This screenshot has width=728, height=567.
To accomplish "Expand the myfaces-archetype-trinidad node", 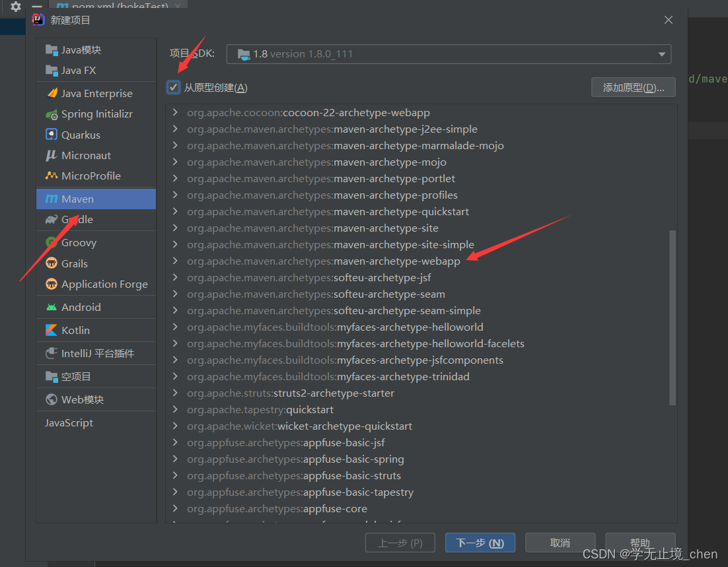I will point(175,376).
